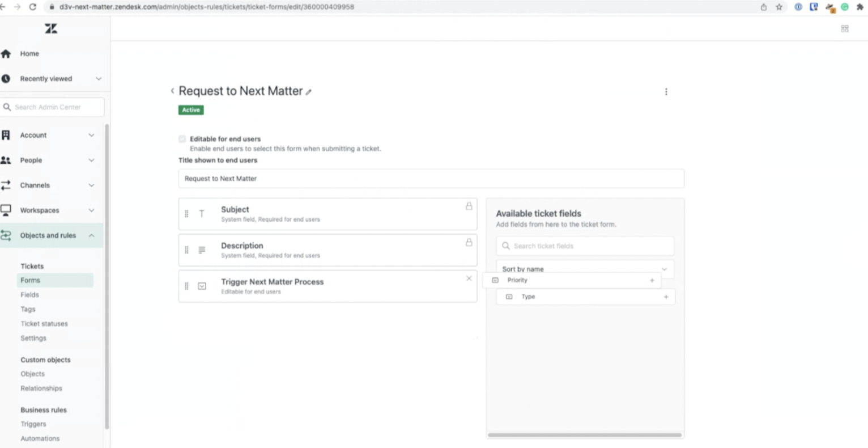Open the Sort by name dropdown
868x448 pixels.
point(585,269)
